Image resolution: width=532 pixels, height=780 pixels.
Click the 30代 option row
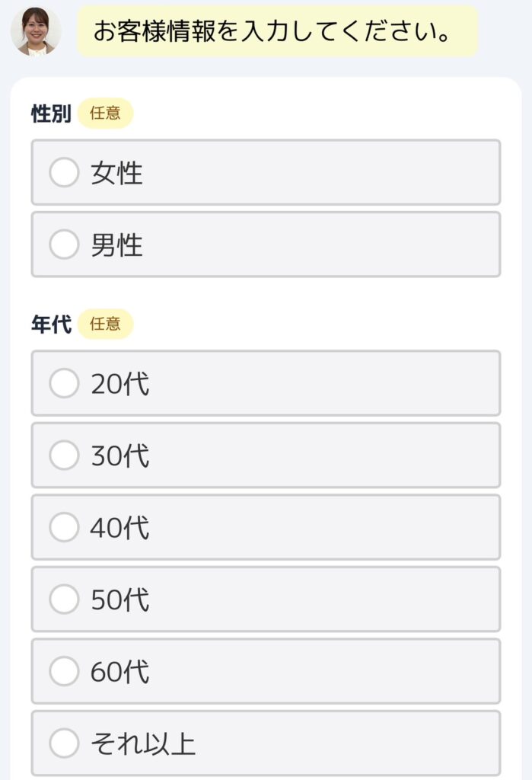[x=265, y=456]
